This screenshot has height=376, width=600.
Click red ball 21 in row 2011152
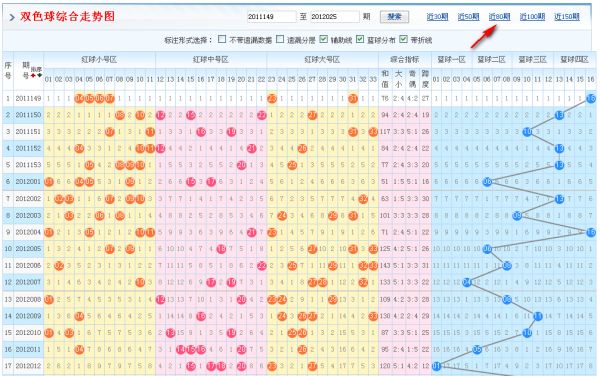(x=251, y=148)
